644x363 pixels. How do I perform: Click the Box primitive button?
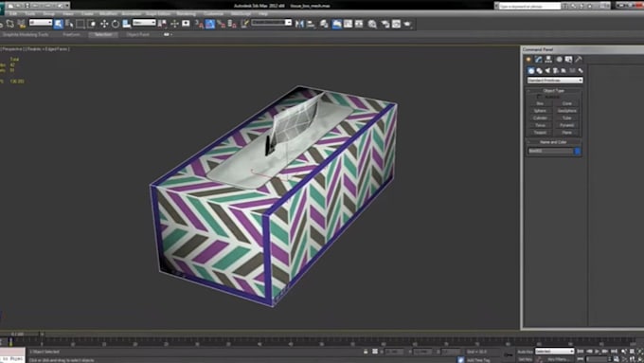click(540, 103)
